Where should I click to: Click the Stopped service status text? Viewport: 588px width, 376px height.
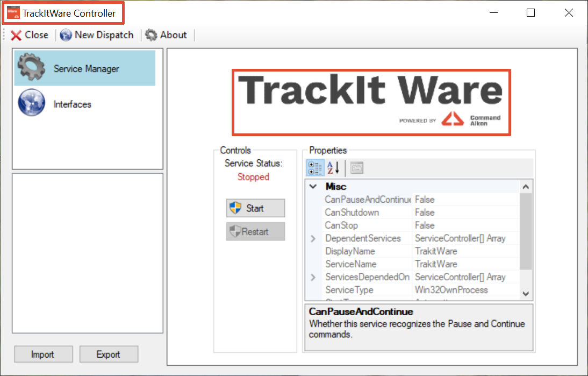pyautogui.click(x=253, y=177)
